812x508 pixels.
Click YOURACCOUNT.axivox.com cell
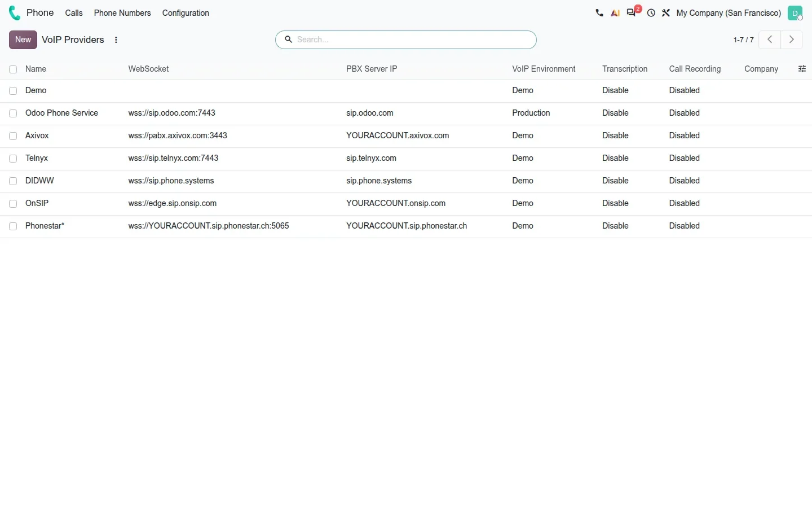pyautogui.click(x=398, y=135)
